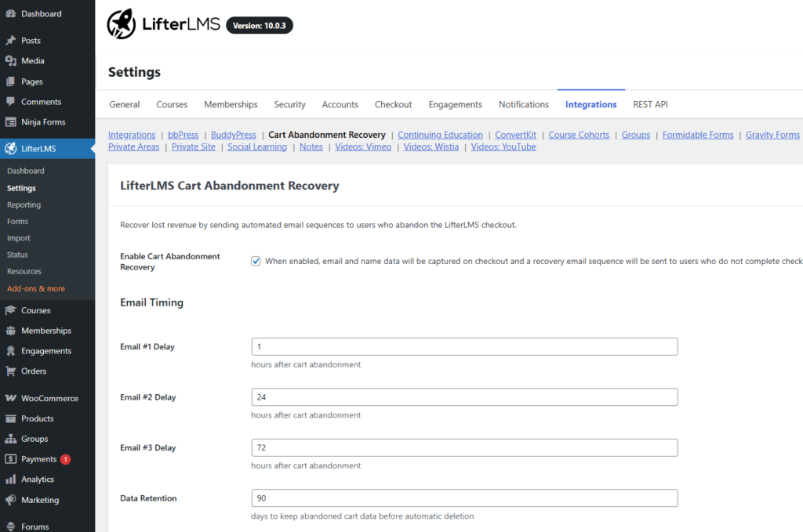Screen dimensions: 803x532
Task: Click the Marketing megaphone icon
Action: (x=10, y=500)
